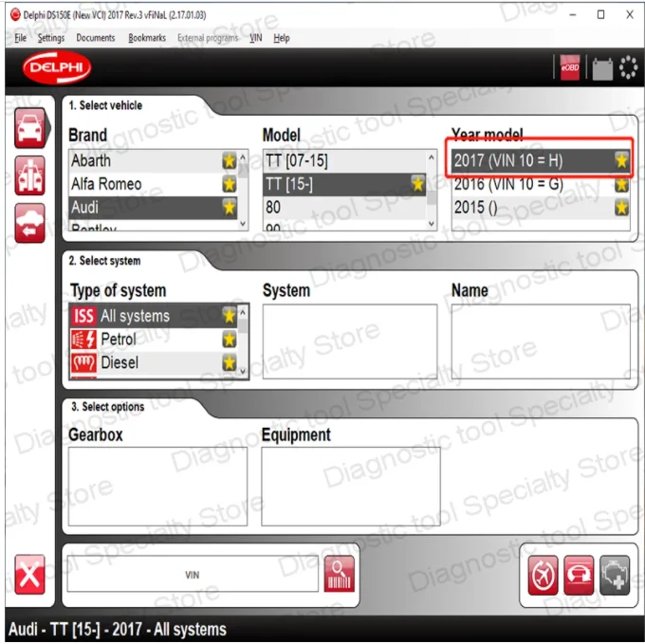Toggle favorite star for All systems

coord(230,316)
